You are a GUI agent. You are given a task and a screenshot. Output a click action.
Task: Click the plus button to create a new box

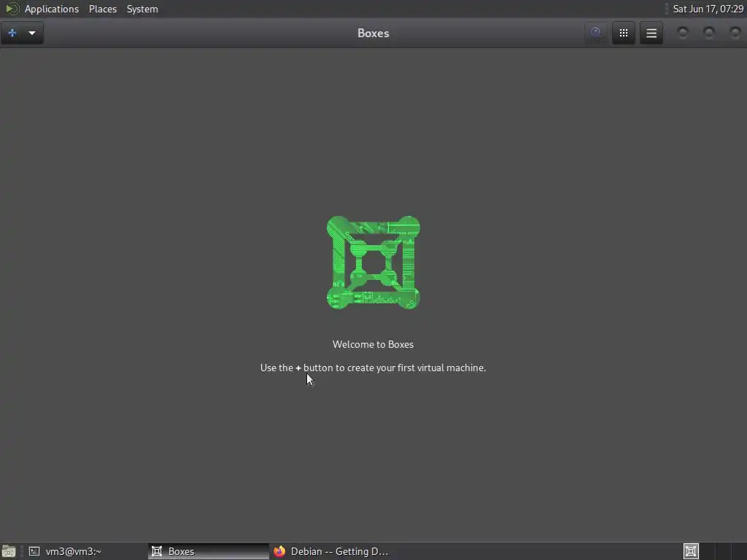pos(12,33)
